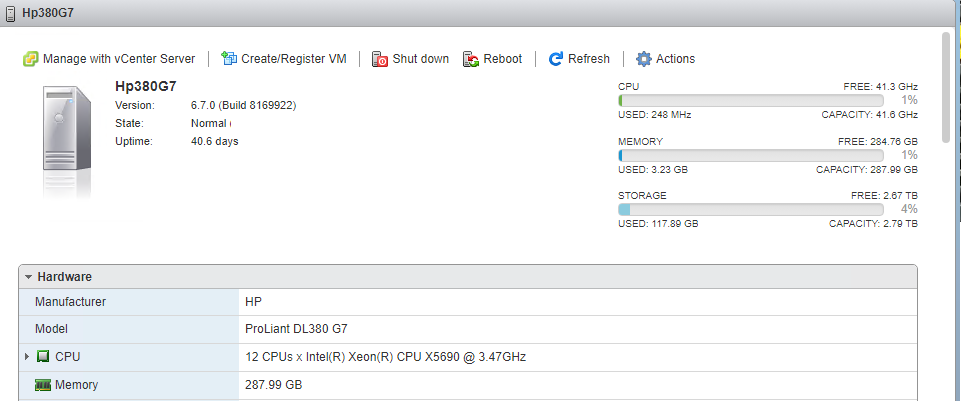The image size is (961, 409).
Task: Open the Actions gear icon menu
Action: 644,59
